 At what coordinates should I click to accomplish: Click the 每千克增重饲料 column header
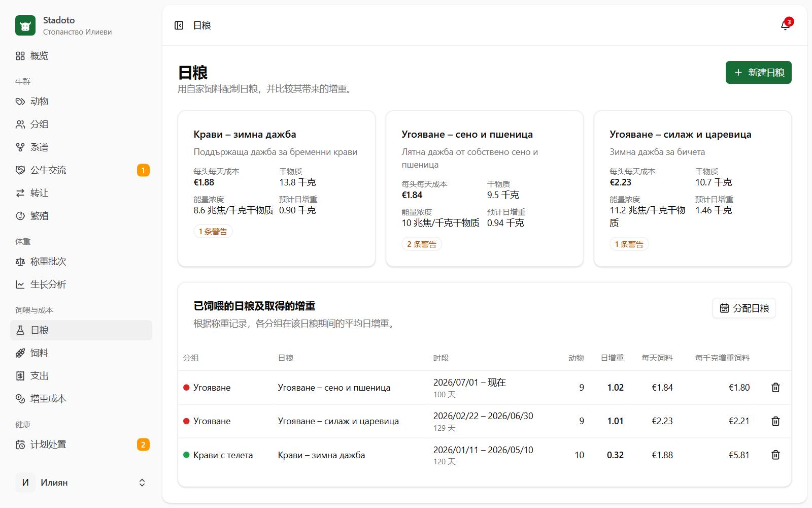722,358
